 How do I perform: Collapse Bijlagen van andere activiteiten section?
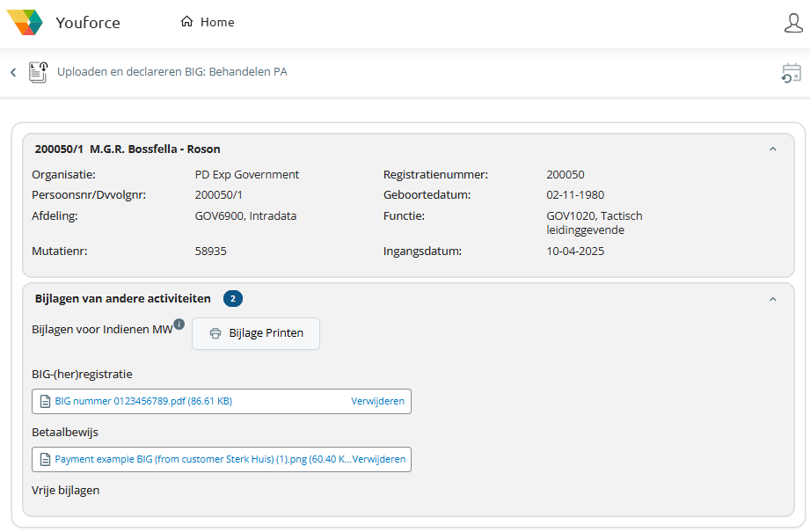(772, 299)
